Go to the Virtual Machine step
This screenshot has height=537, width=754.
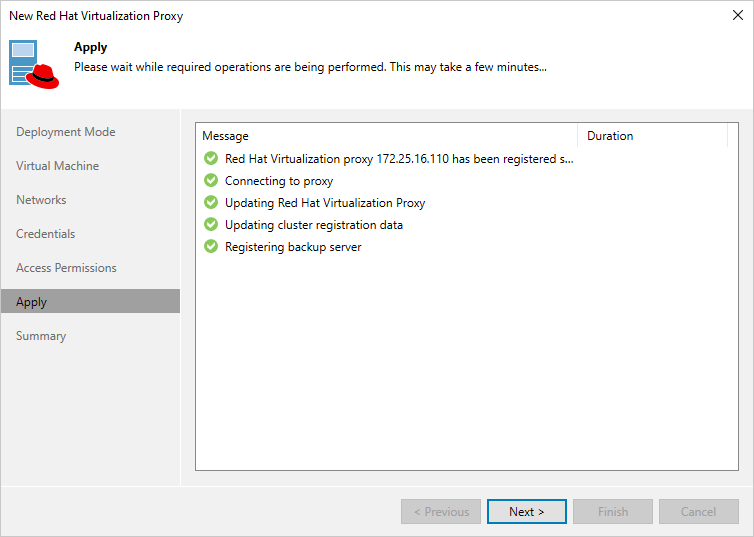coord(58,166)
